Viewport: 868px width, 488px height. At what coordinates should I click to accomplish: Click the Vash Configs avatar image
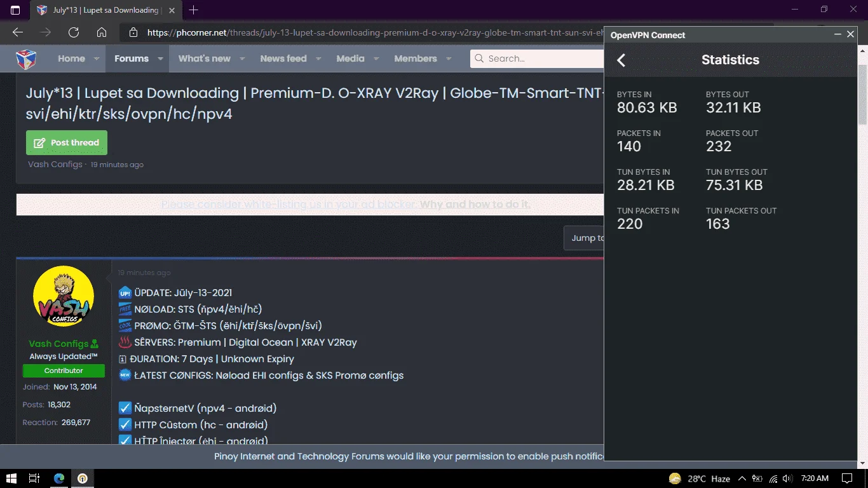[x=64, y=297]
